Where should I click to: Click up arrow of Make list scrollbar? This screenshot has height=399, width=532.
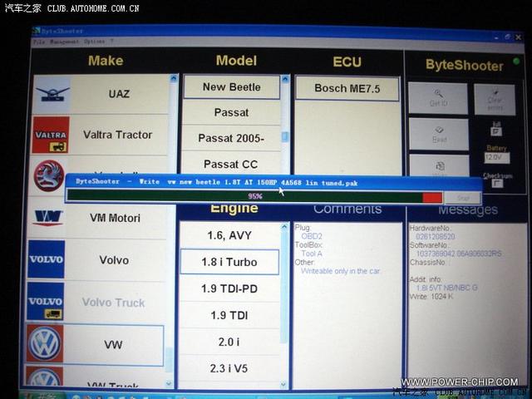(174, 79)
